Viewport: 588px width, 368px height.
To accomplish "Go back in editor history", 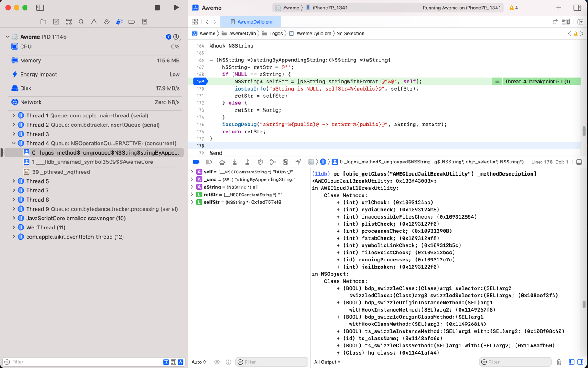I will click(207, 22).
